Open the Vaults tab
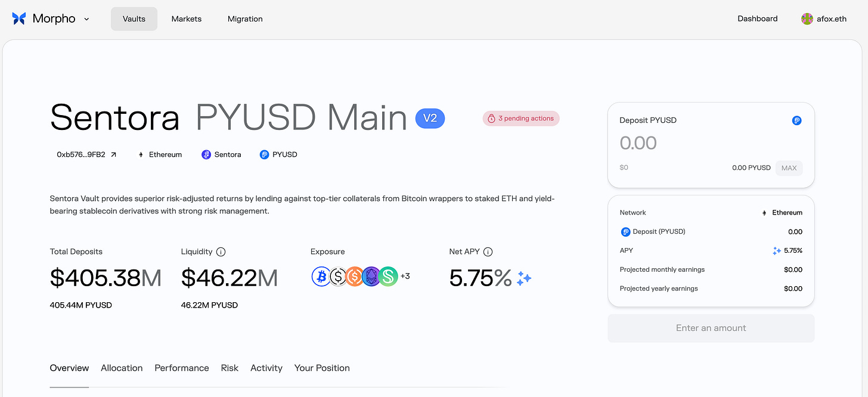868x397 pixels. pyautogui.click(x=134, y=19)
